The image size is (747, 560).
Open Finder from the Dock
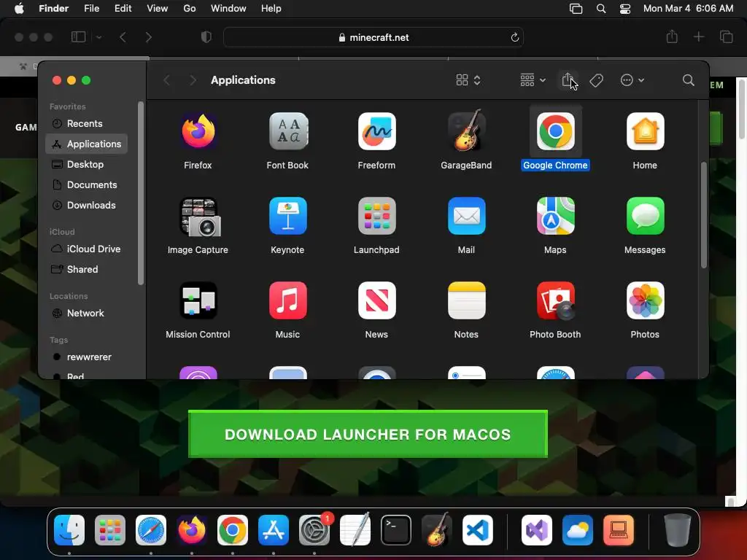69,530
